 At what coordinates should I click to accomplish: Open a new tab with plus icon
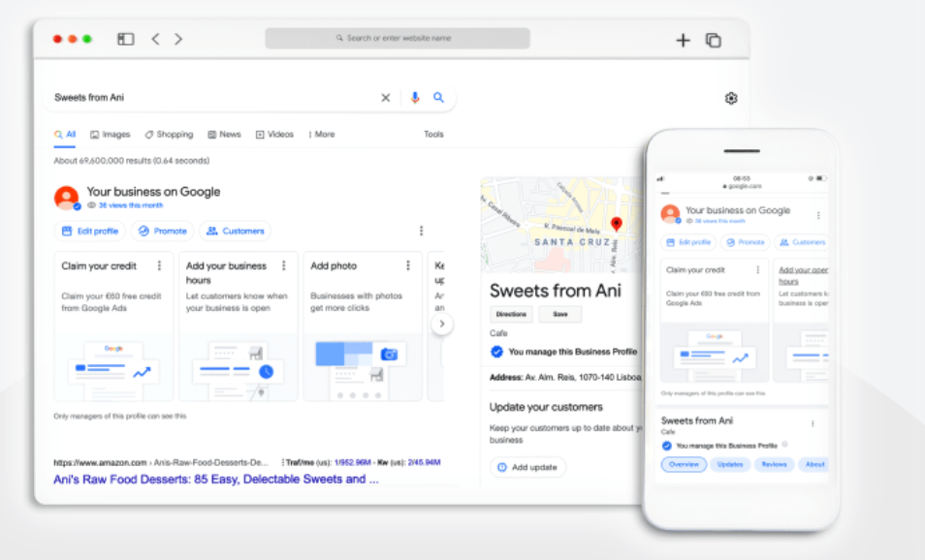click(683, 40)
